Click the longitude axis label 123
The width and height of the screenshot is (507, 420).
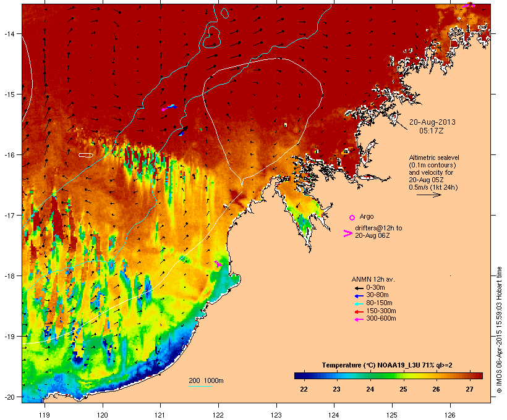point(276,415)
